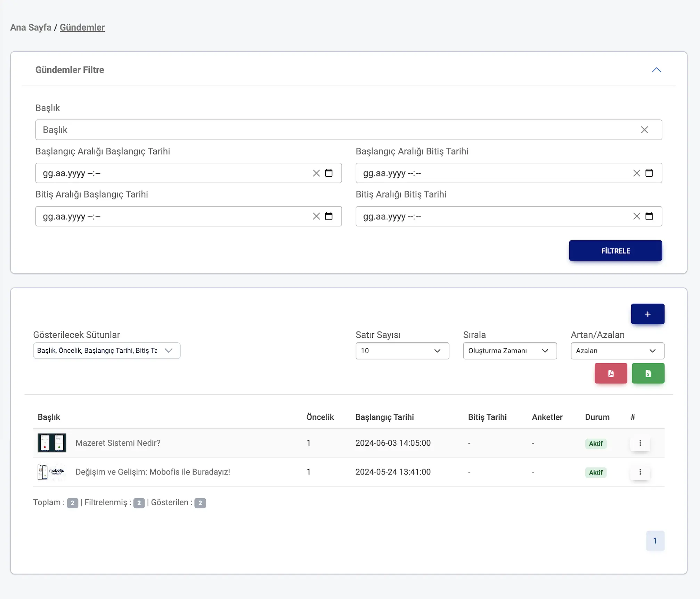Open the Gösterilecek Sütunlar dropdown

coord(107,351)
